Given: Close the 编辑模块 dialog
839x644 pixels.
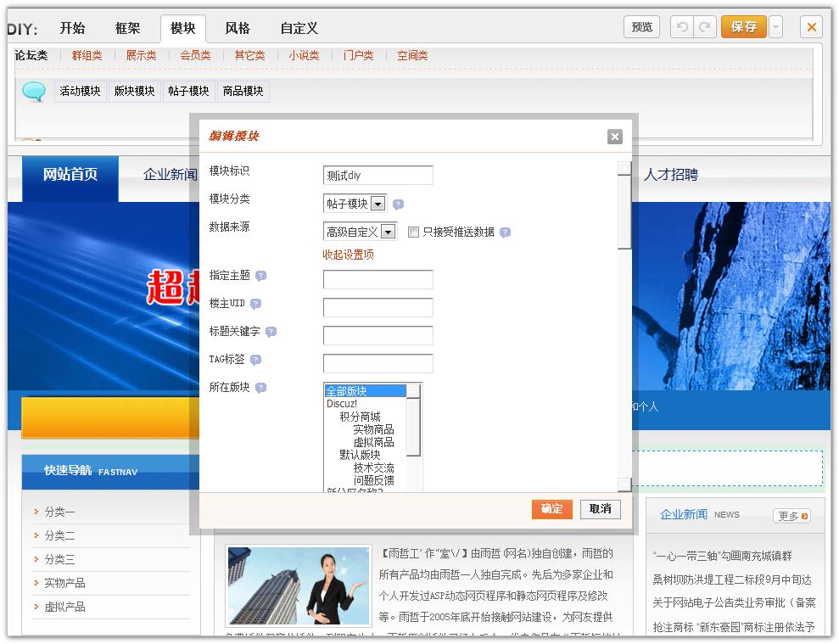Looking at the screenshot, I should (x=615, y=137).
